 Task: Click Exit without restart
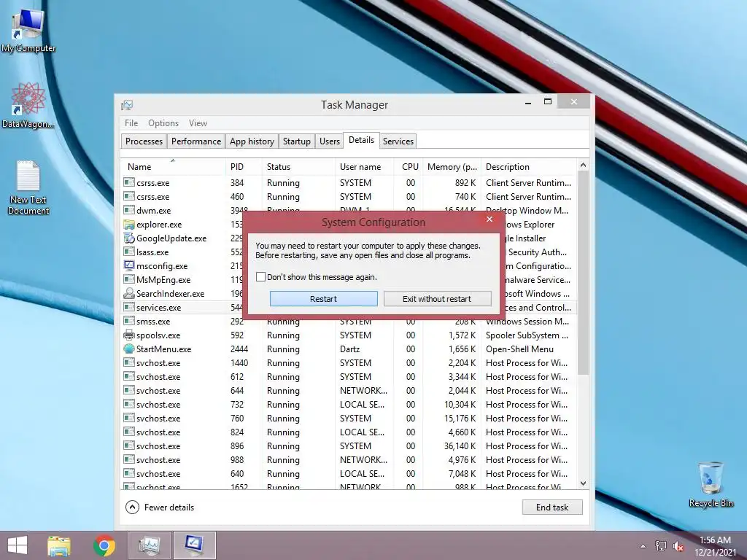438,298
